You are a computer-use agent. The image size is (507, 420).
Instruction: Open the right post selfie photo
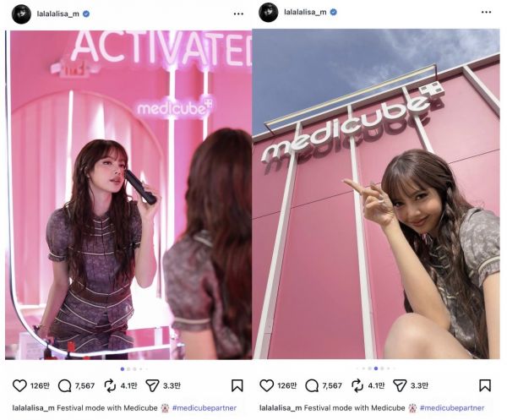pos(376,194)
